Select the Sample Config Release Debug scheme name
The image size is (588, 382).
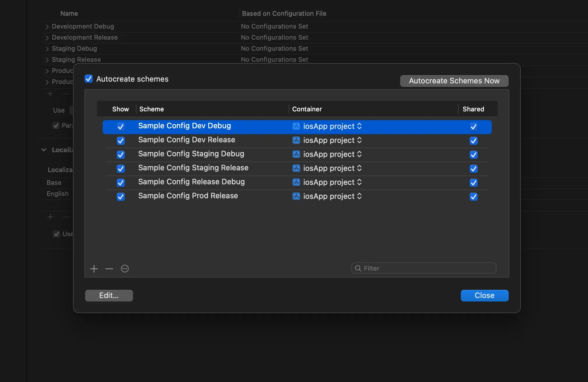191,182
